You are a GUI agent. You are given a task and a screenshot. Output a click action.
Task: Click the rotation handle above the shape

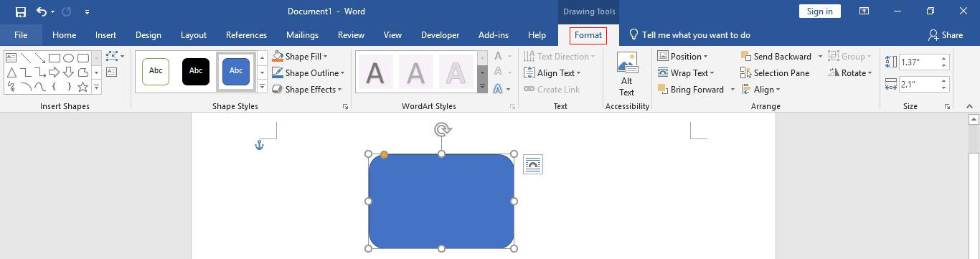pos(442,129)
